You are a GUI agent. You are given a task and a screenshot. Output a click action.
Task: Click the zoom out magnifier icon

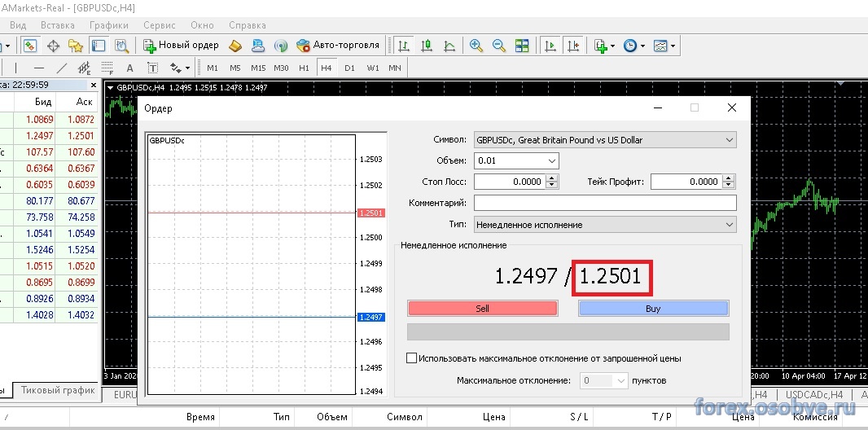click(x=499, y=46)
